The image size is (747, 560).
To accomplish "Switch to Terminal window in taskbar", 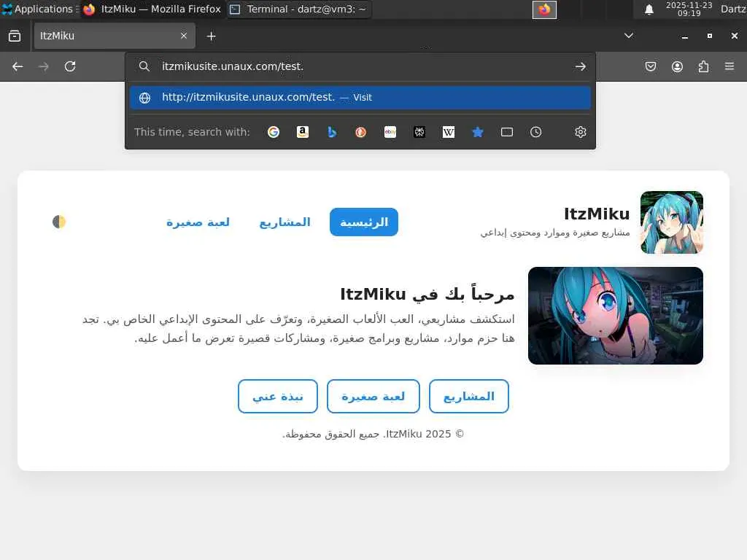I will tap(299, 9).
